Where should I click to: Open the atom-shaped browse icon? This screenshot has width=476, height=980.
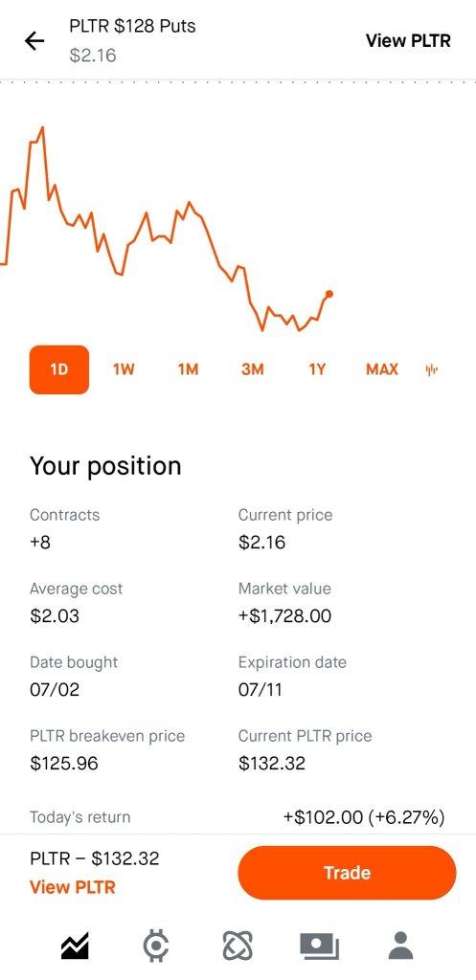point(238,946)
